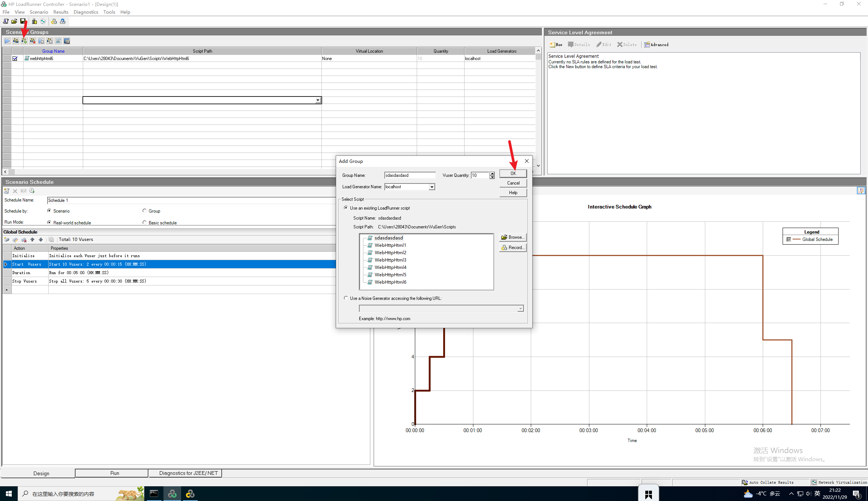Click OK in the Add Group dialog
The image size is (868, 501).
(513, 173)
